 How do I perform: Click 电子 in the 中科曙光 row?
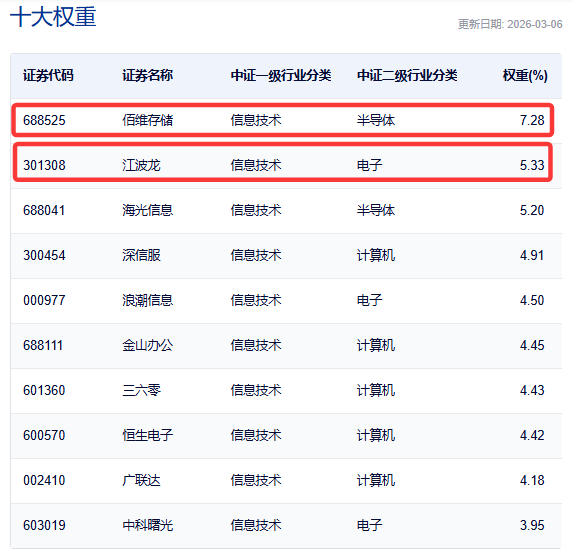pyautogui.click(x=369, y=525)
